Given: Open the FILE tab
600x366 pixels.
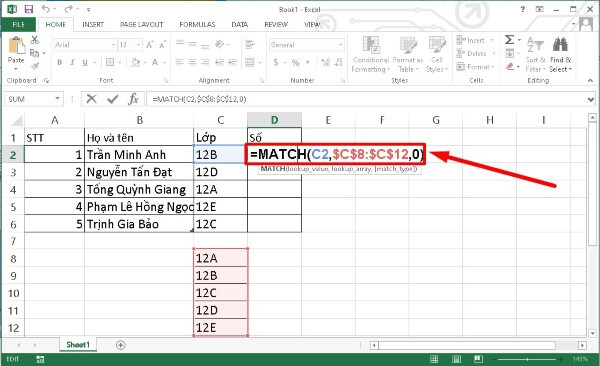Looking at the screenshot, I should pos(18,25).
